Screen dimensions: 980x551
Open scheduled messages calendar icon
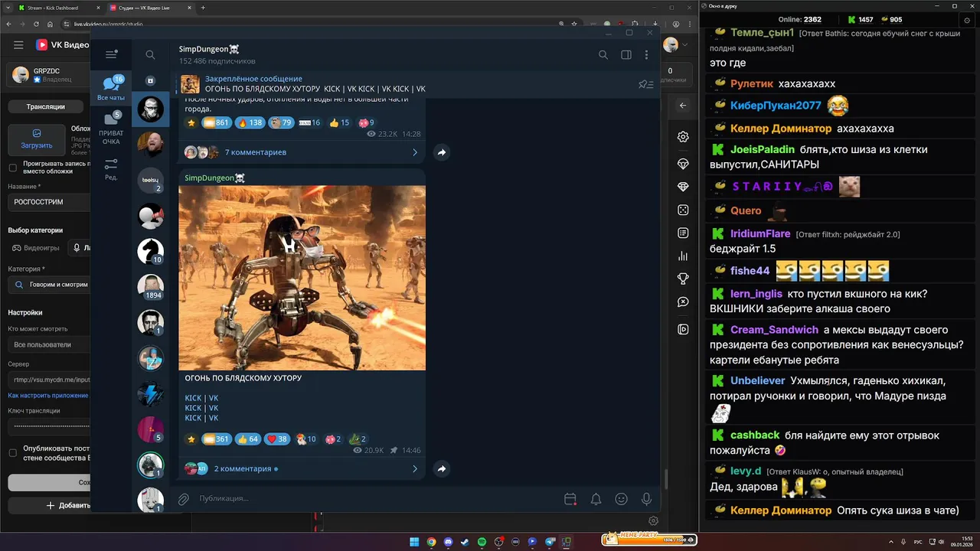(x=570, y=499)
